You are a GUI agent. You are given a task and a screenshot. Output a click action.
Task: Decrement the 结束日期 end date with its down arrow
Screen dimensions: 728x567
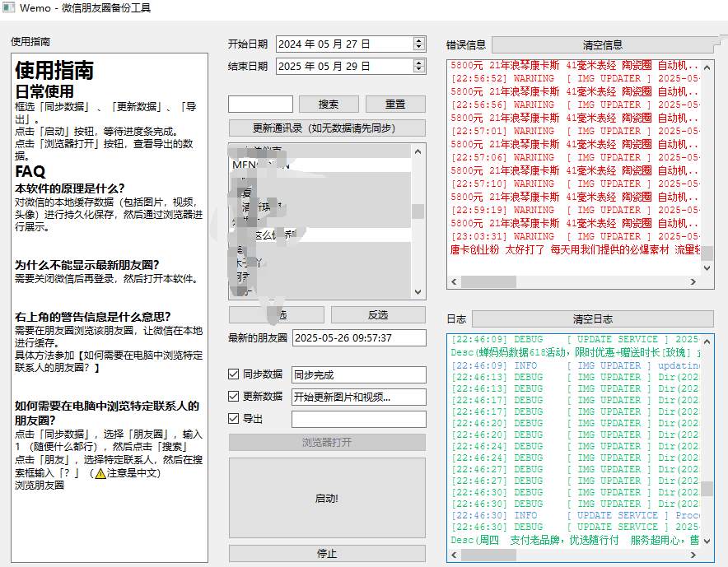click(419, 70)
